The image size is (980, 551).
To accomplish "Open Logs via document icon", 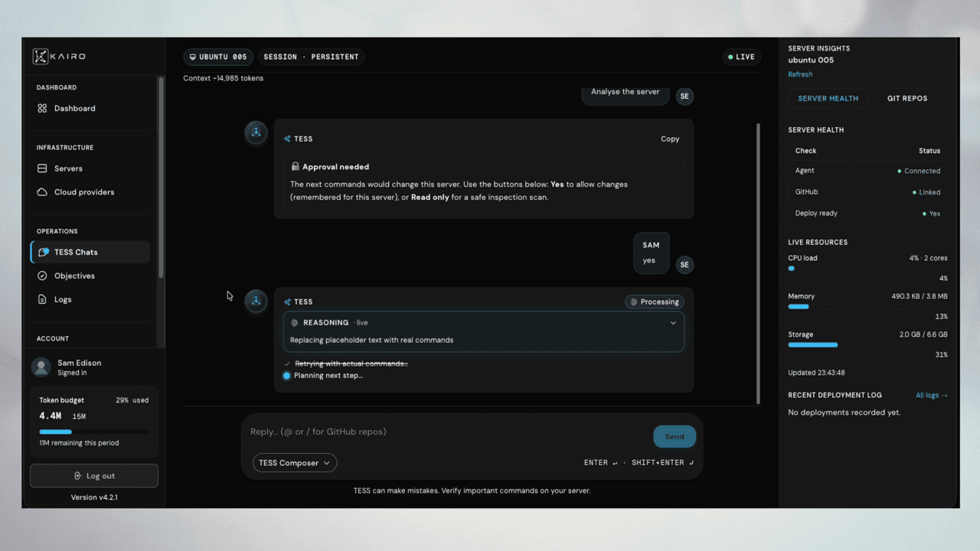I will [42, 299].
